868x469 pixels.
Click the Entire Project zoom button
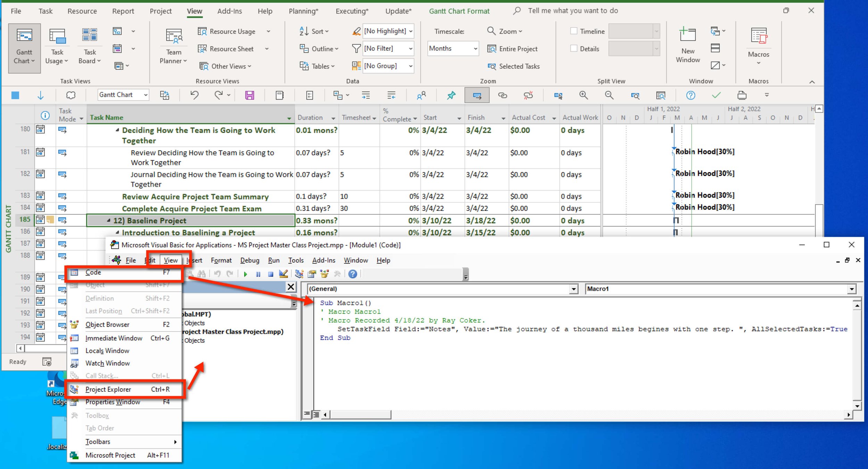point(512,49)
